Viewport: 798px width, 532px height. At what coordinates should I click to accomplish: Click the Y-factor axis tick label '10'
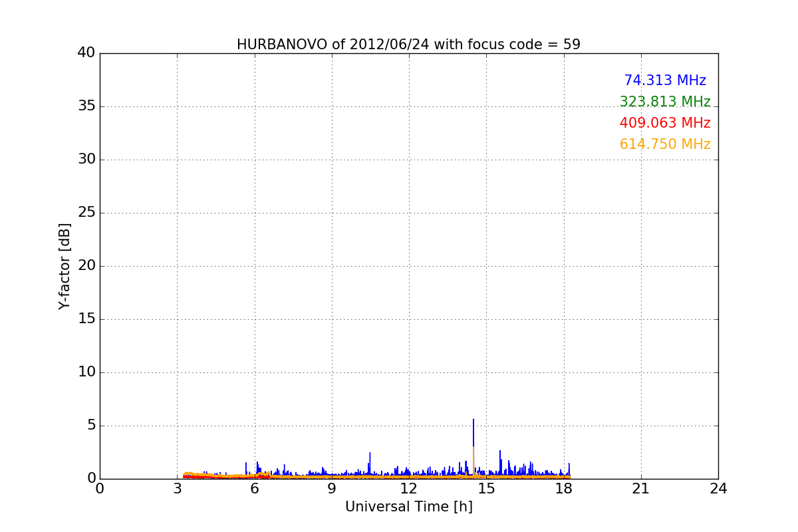pyautogui.click(x=86, y=372)
